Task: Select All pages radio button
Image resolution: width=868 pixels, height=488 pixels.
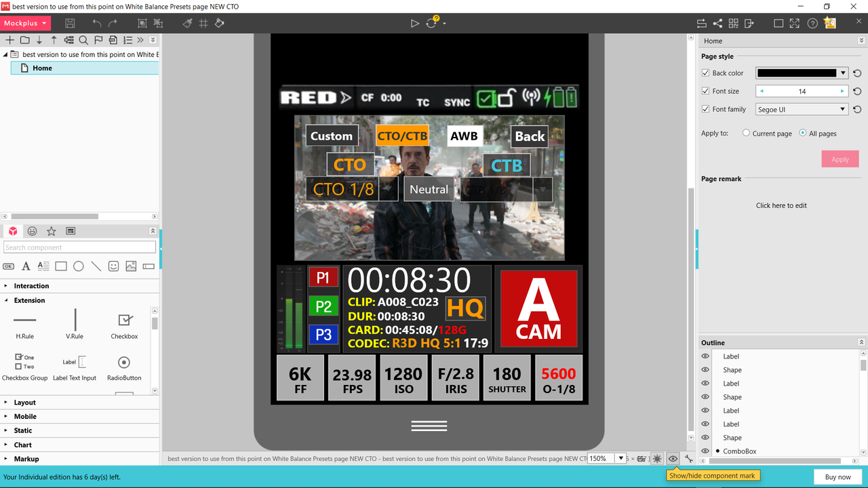Action: (x=803, y=134)
